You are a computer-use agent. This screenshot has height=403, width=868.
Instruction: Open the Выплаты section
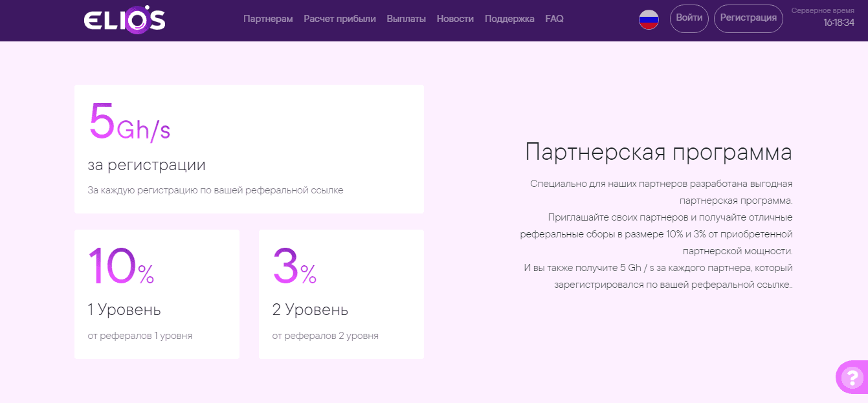point(406,19)
